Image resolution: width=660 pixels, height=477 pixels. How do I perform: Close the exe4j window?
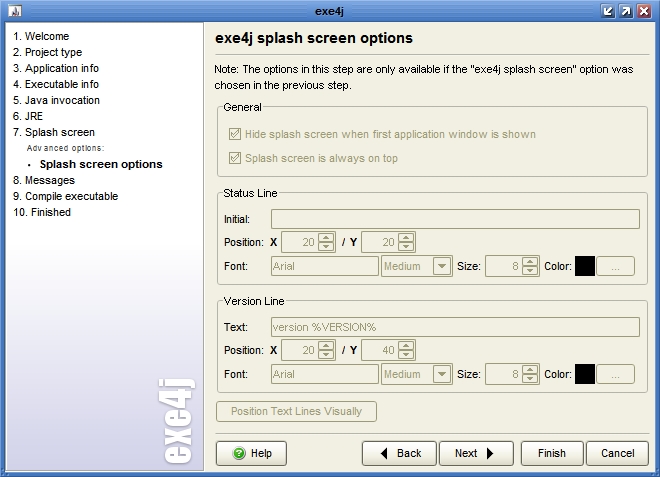644,11
